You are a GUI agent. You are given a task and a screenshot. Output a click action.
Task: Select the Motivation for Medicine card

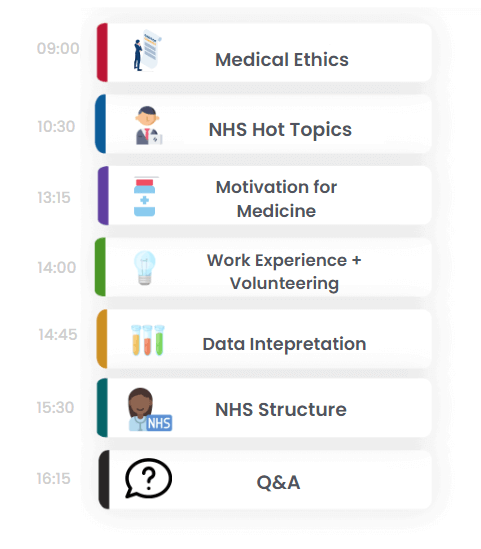click(264, 196)
